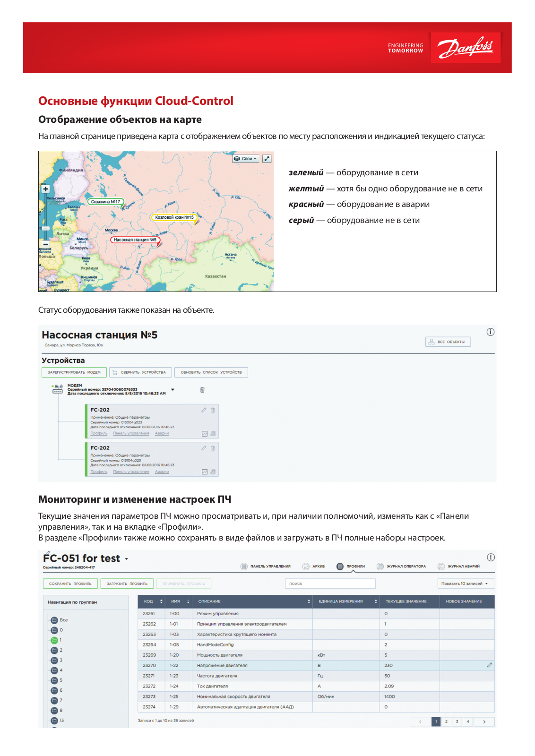Screen dimensions: 535x756
Task: Click the map zoom slider handle
Action: (45, 228)
